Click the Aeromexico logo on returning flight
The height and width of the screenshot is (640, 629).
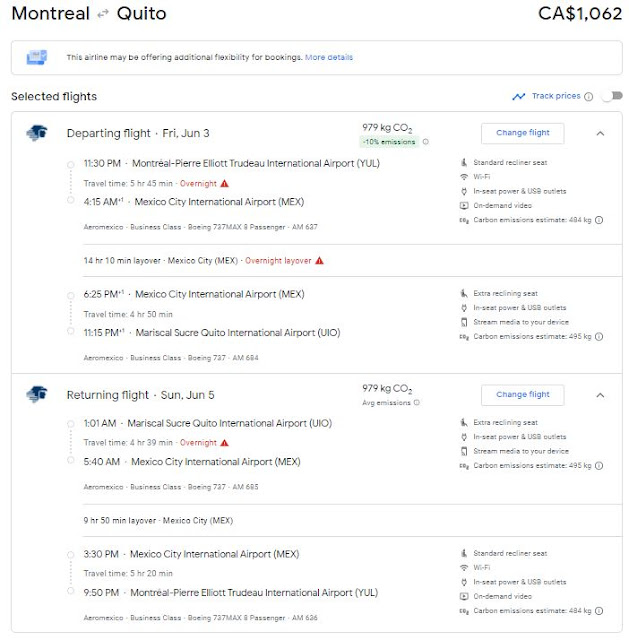(x=37, y=394)
